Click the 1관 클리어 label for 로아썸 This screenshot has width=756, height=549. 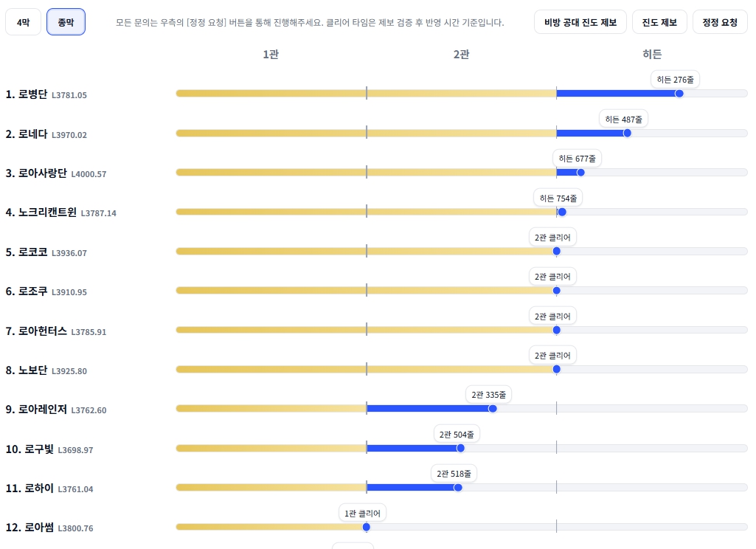[363, 514]
